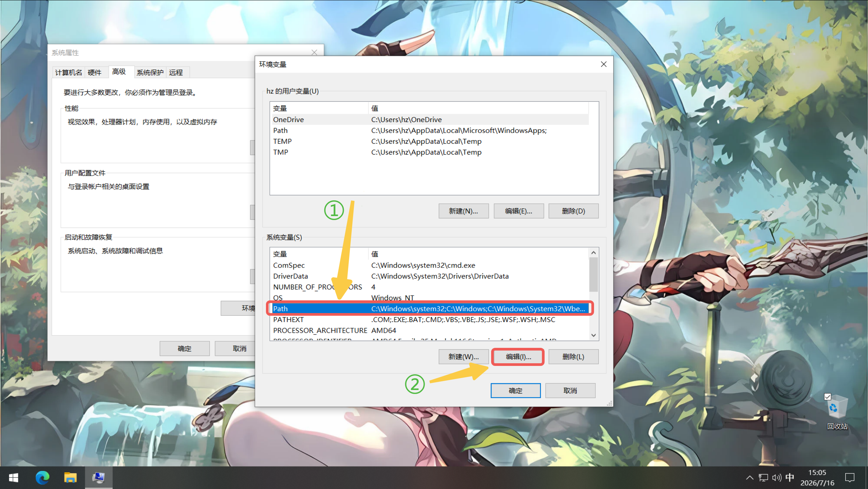Tick the Recycle Bin selection checkbox
Image resolution: width=868 pixels, height=489 pixels.
(x=828, y=397)
